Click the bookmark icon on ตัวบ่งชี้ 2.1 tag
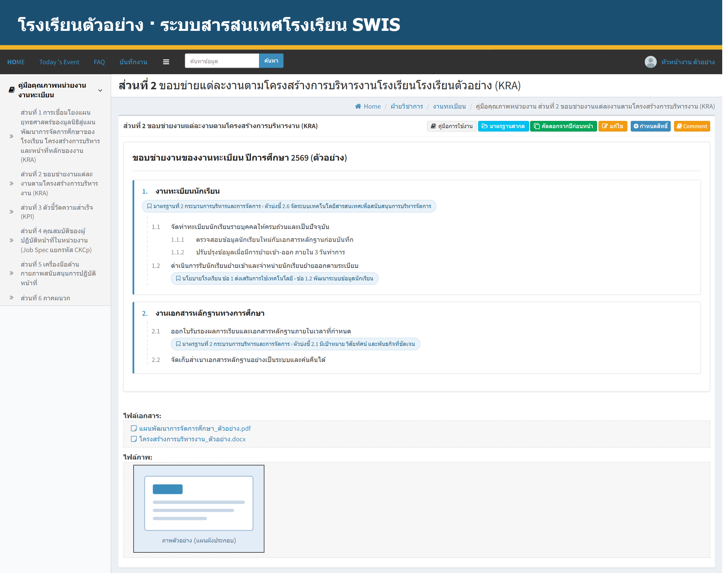Screen dimensions: 728x573 pos(178,344)
